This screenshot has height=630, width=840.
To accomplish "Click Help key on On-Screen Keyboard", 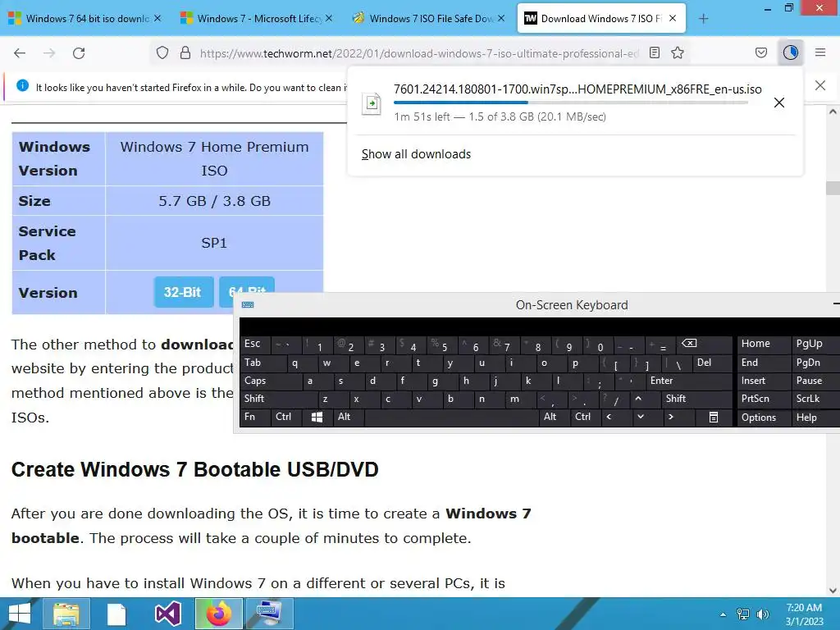I will pos(815,418).
